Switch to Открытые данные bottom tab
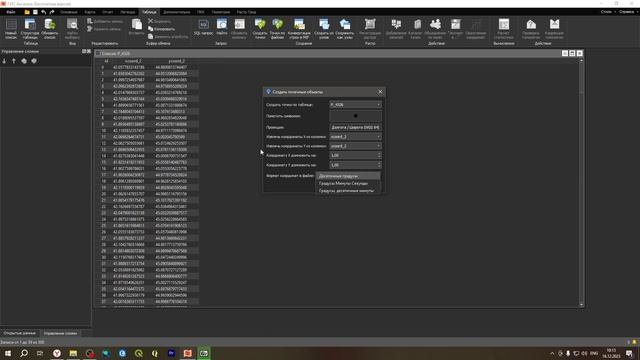This screenshot has width=640, height=360. coord(19,333)
